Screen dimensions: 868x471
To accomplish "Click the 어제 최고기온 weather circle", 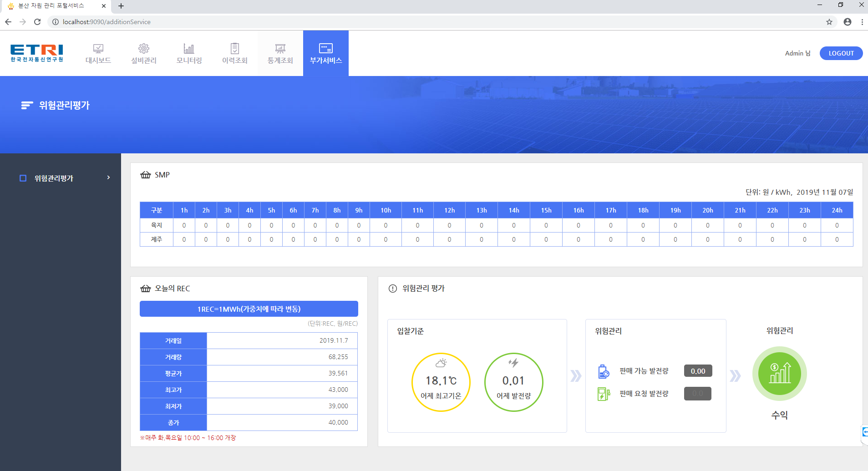I will click(x=441, y=382).
